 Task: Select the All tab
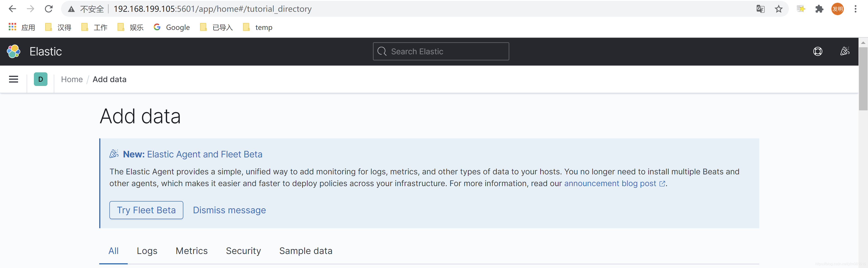113,251
